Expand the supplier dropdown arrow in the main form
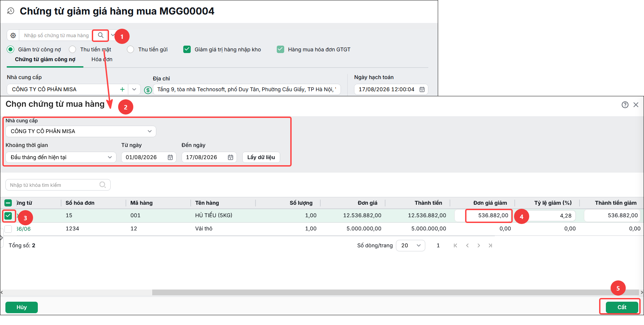The width and height of the screenshot is (644, 325). click(134, 89)
